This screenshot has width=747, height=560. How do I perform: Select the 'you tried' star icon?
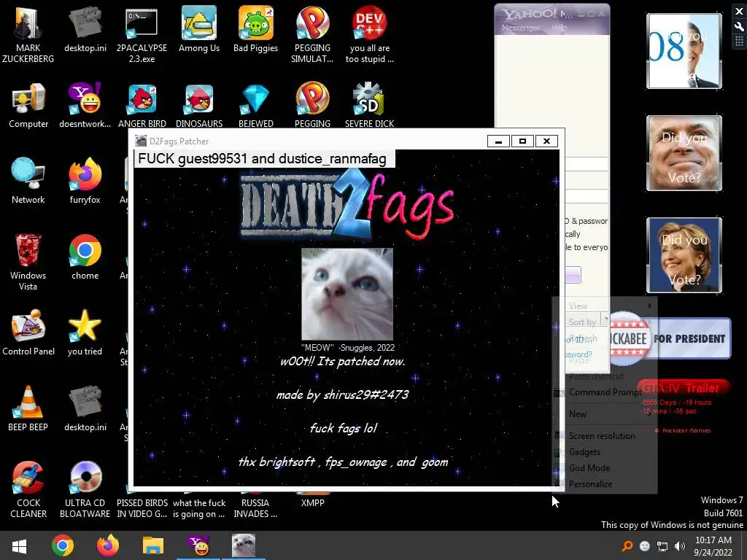85,332
